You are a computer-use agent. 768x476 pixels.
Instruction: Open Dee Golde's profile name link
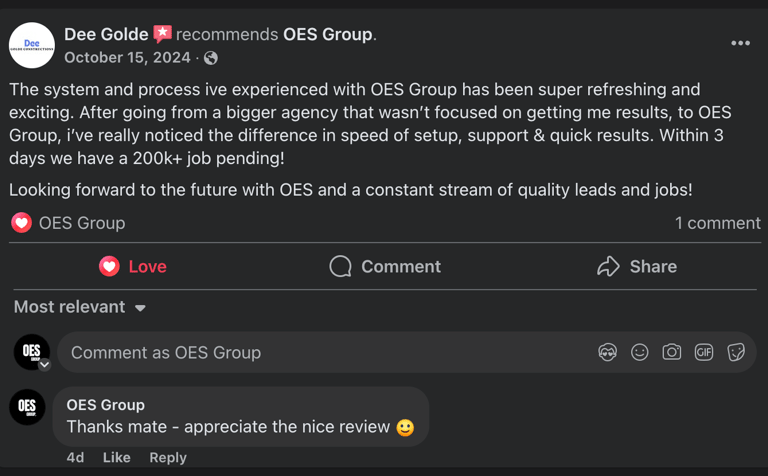tap(106, 34)
